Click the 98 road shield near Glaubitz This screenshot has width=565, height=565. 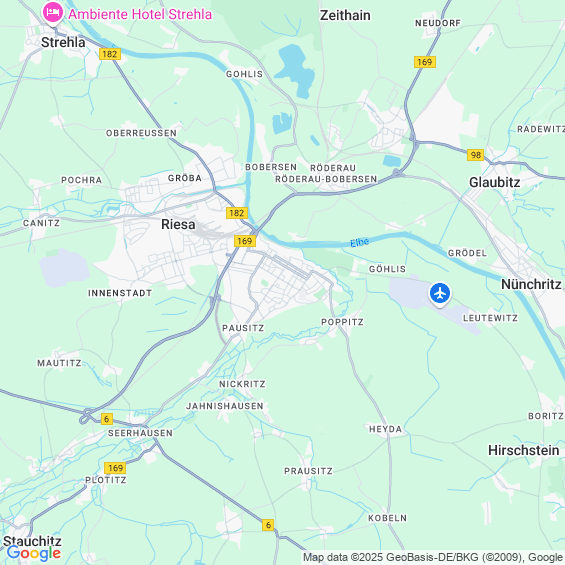click(x=476, y=155)
